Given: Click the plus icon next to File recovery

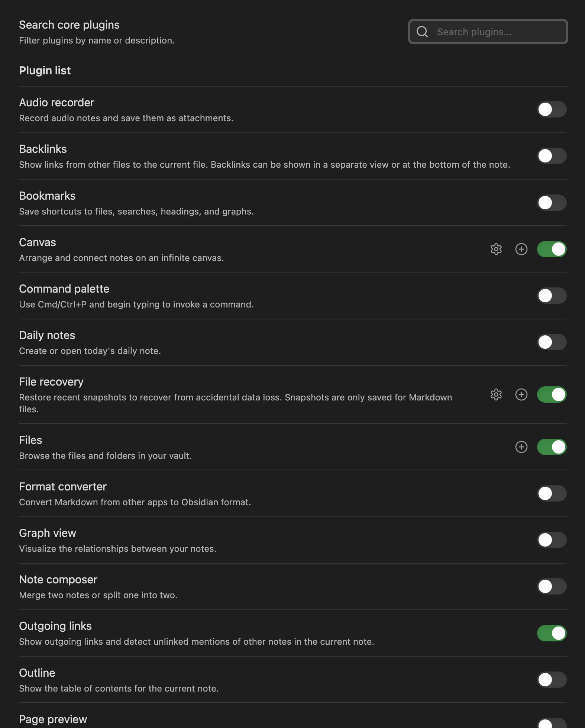Looking at the screenshot, I should tap(521, 395).
